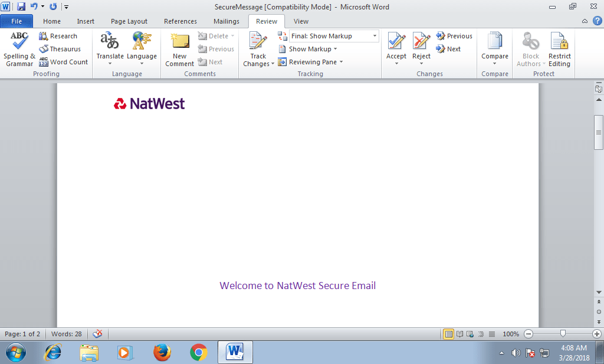
Task: Click the Zoom Out minus button
Action: coord(528,334)
